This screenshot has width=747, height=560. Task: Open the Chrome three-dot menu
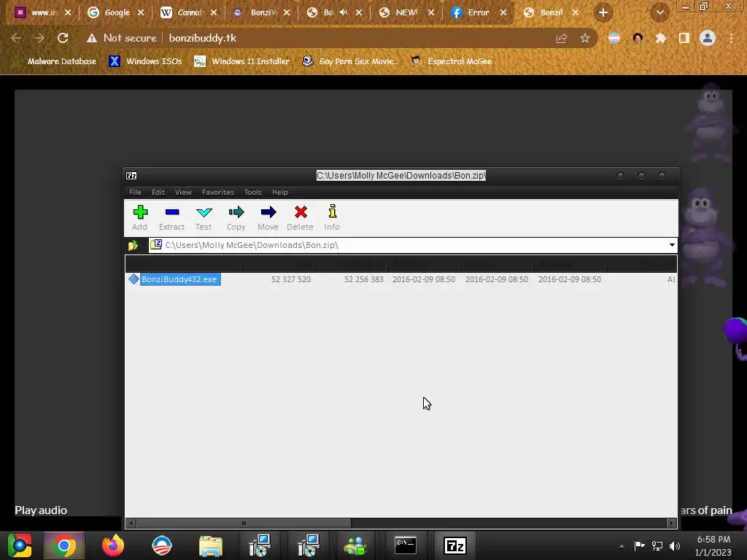[731, 38]
